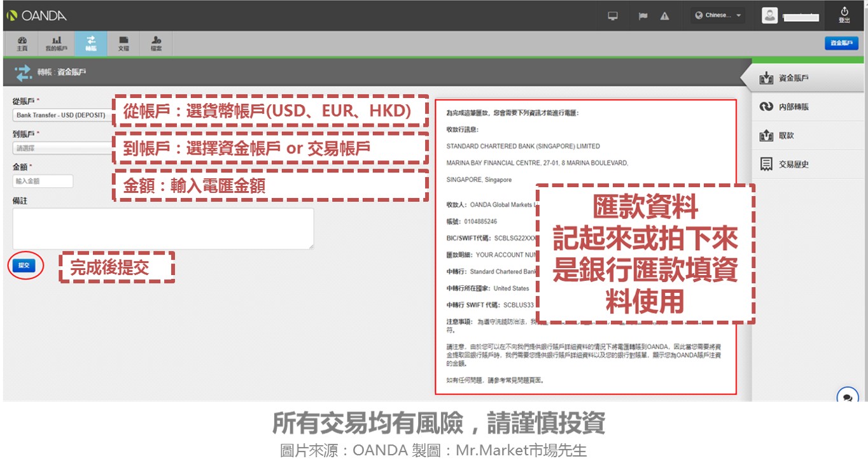Click the monitor icon in header
This screenshot has width=868, height=468.
613,16
